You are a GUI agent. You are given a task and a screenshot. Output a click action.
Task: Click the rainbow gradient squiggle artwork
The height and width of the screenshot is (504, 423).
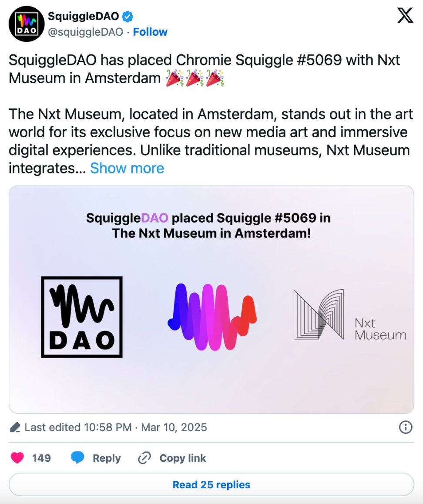pyautogui.click(x=212, y=317)
